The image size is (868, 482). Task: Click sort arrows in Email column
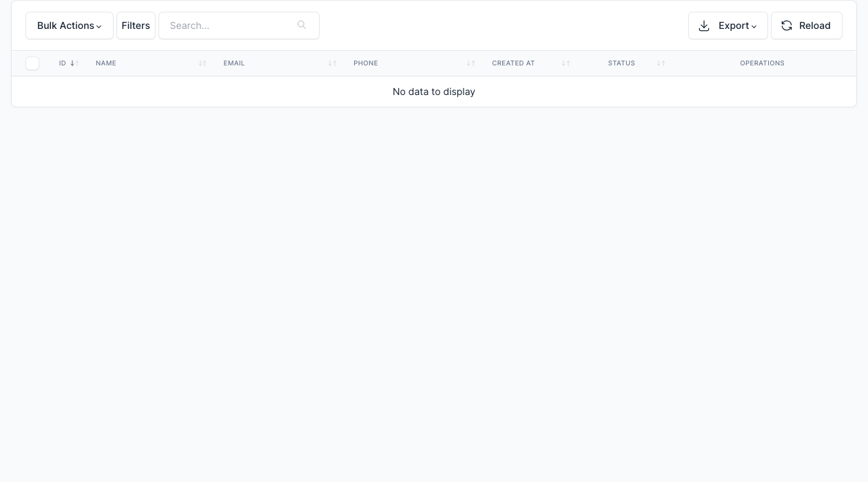click(332, 63)
